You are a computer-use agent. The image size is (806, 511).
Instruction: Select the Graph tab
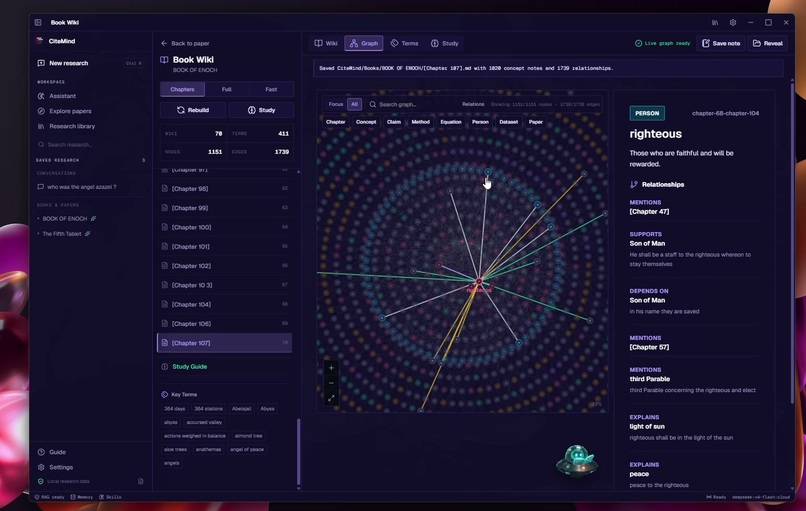(364, 43)
